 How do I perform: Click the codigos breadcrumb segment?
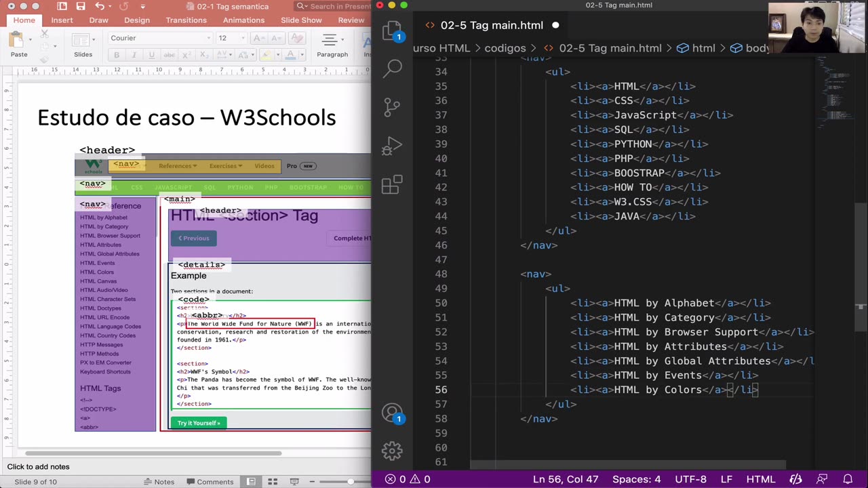click(x=505, y=48)
